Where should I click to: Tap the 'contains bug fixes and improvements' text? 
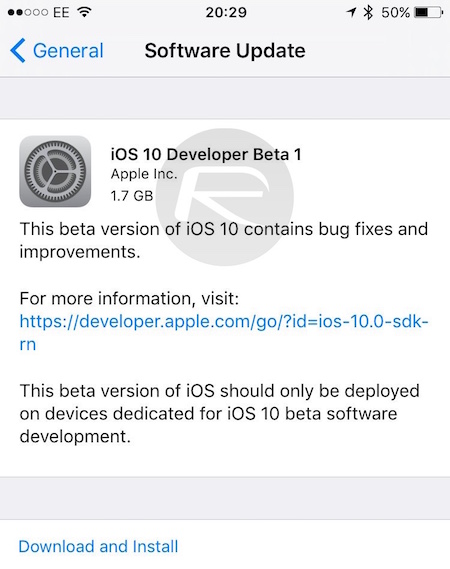point(224,240)
